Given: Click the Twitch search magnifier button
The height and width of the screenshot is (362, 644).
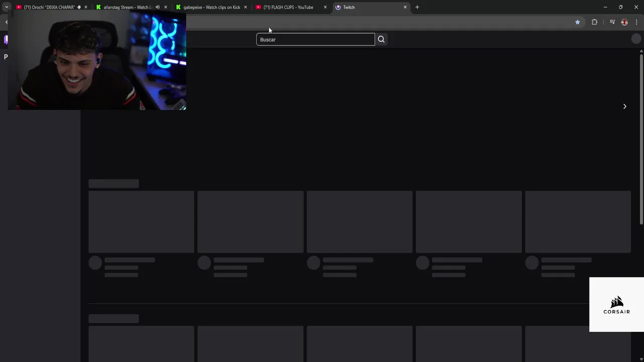Looking at the screenshot, I should 381,39.
